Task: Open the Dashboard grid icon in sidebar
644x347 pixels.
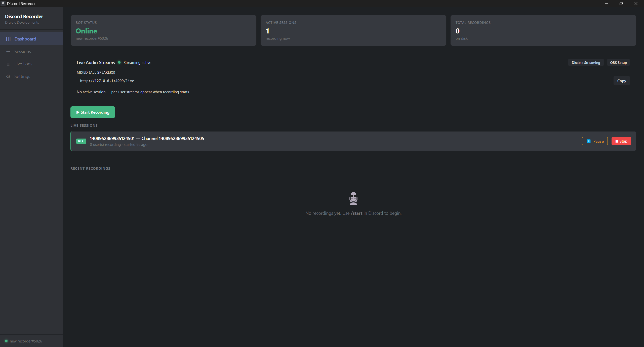Action: coord(8,39)
